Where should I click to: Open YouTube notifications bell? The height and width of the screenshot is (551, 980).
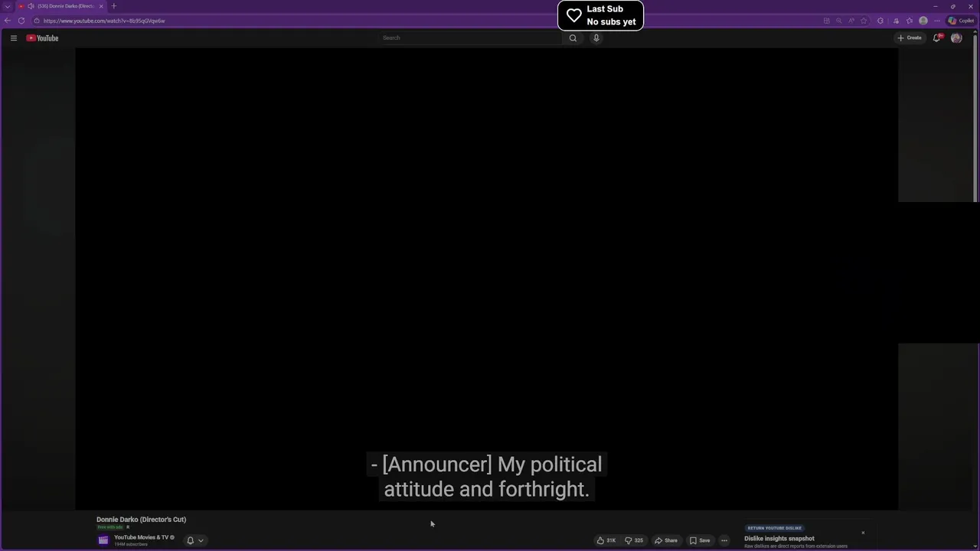click(x=936, y=37)
